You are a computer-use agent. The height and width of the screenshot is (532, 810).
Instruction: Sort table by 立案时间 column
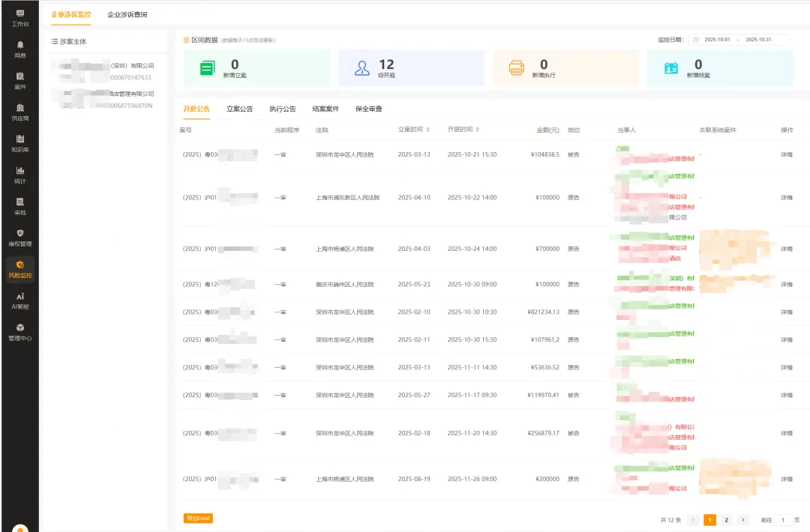click(414, 130)
